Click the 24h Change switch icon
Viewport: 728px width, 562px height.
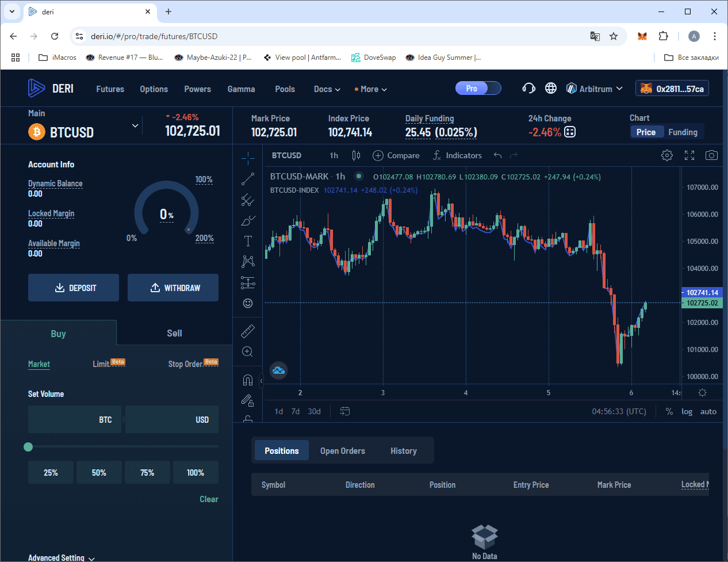[570, 132]
